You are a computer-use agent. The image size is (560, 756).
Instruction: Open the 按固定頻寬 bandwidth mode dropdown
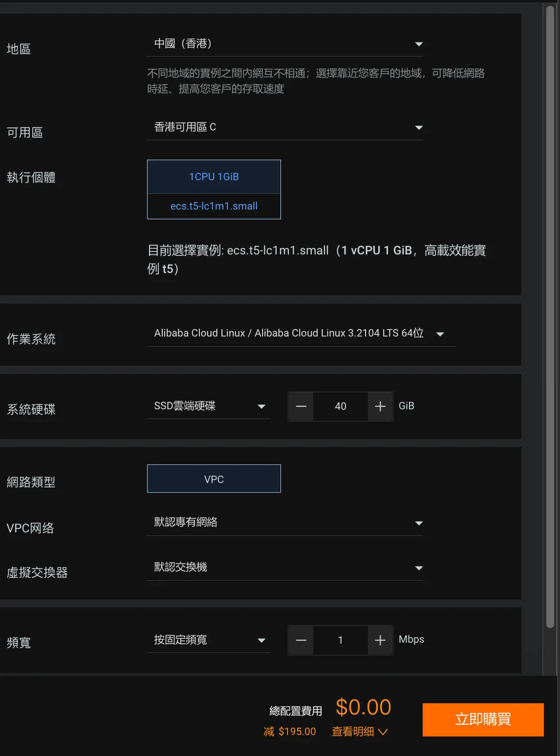click(209, 640)
